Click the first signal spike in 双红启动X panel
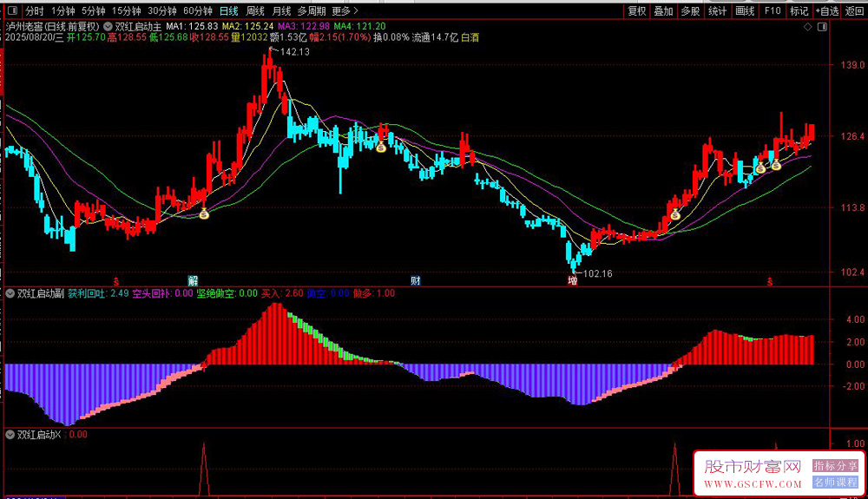The image size is (868, 499). pos(204,469)
